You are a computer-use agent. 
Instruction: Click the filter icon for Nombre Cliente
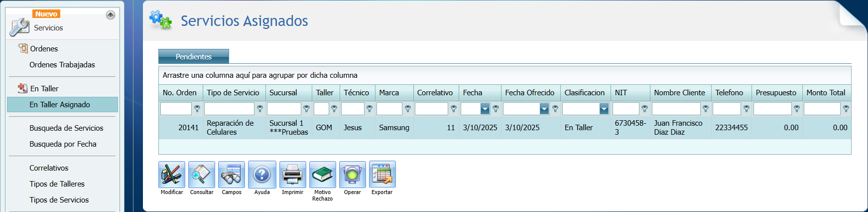[706, 109]
